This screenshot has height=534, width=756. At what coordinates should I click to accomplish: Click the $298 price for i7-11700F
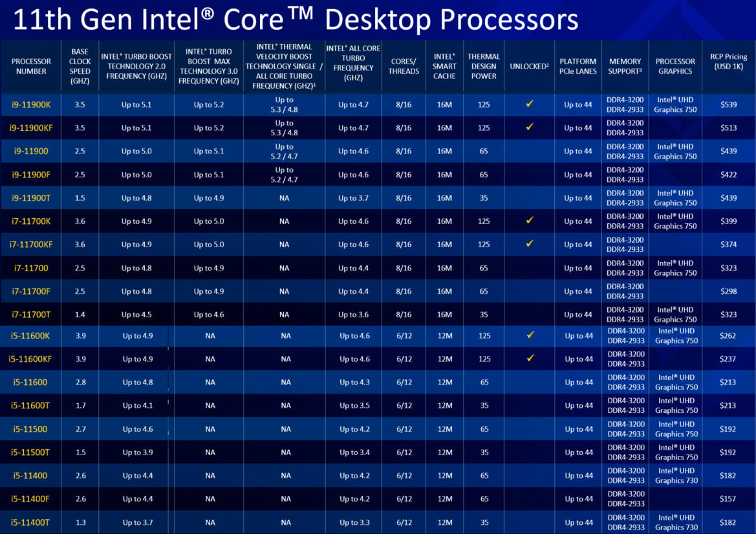click(x=729, y=291)
